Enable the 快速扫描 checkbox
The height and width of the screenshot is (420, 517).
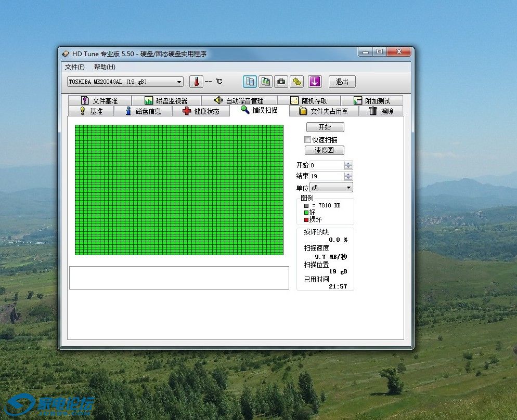coord(308,140)
